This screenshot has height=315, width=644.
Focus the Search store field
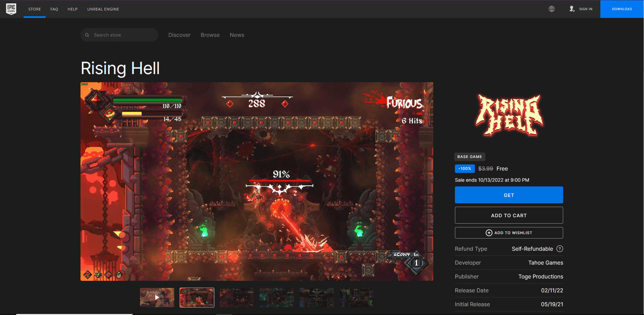(x=119, y=35)
